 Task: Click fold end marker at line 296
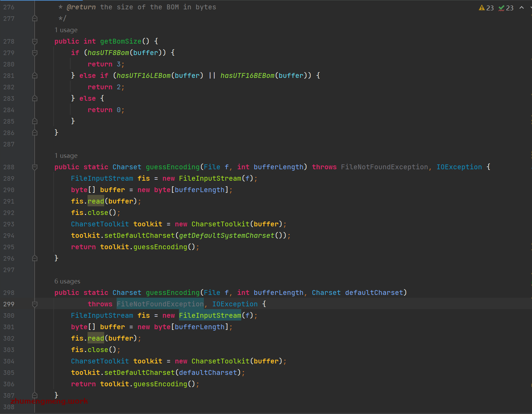[35, 258]
